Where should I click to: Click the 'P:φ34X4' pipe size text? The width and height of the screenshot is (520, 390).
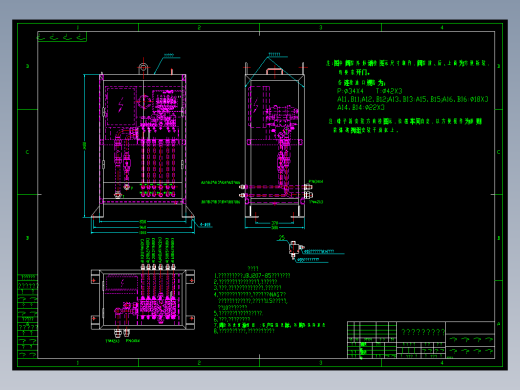tap(350, 91)
